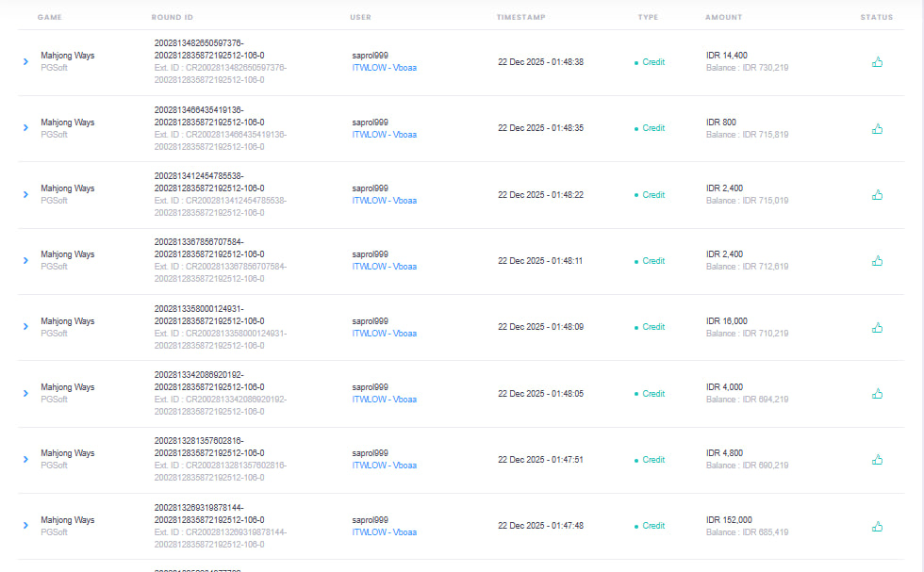This screenshot has width=924, height=572.
Task: Click timestamp 22 Dec 2025 - 01:47:48
Action: 540,526
